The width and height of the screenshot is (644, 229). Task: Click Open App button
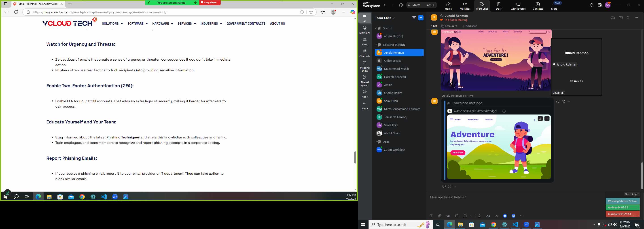point(631,194)
